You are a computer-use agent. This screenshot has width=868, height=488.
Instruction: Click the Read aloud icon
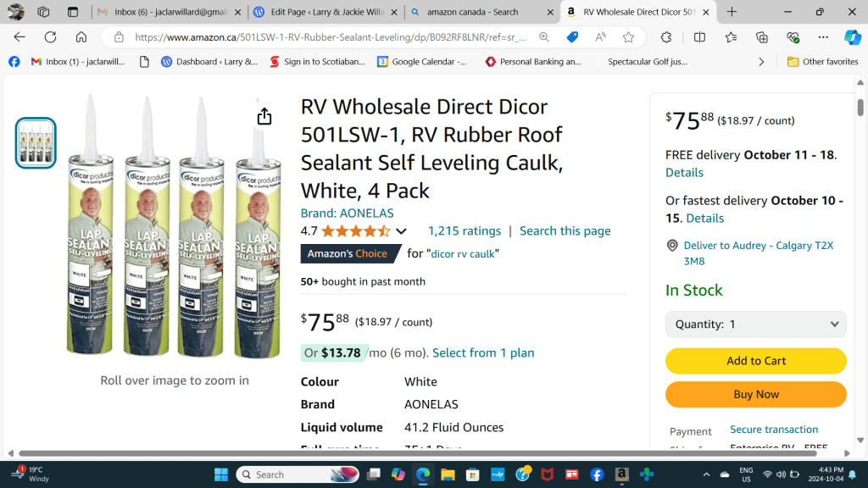(600, 37)
